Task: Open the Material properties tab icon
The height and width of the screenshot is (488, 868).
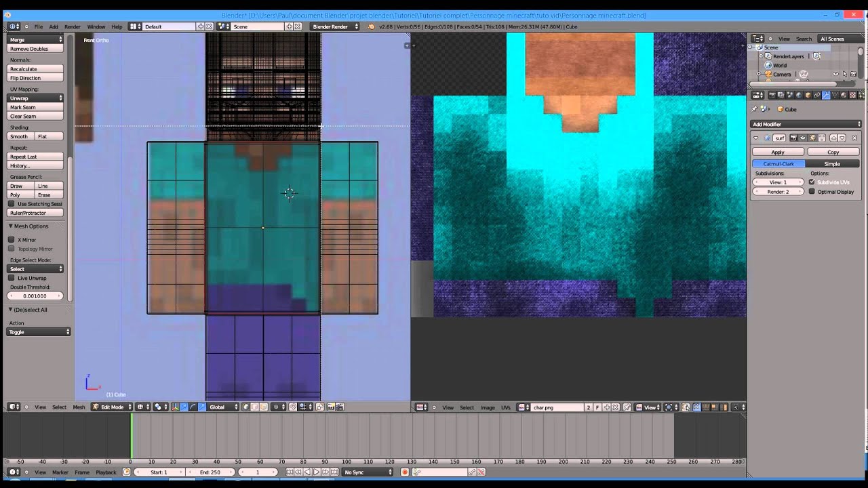Action: point(844,95)
